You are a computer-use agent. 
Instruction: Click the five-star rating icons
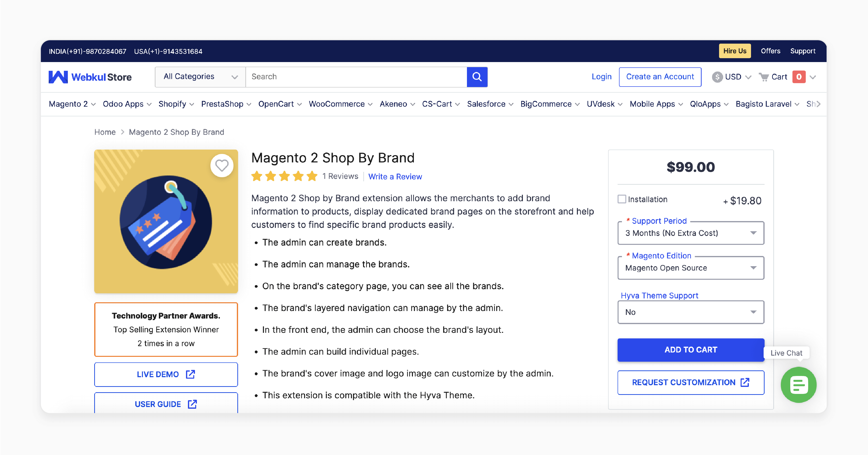coord(284,176)
